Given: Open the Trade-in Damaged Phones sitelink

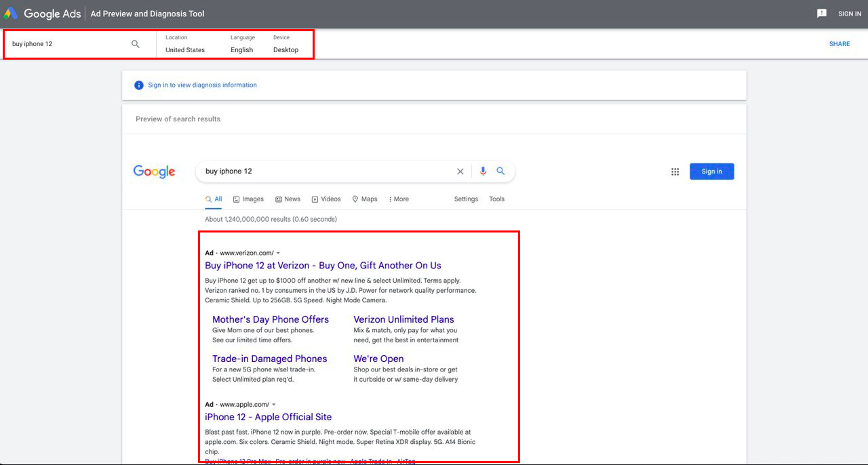Looking at the screenshot, I should [x=269, y=359].
